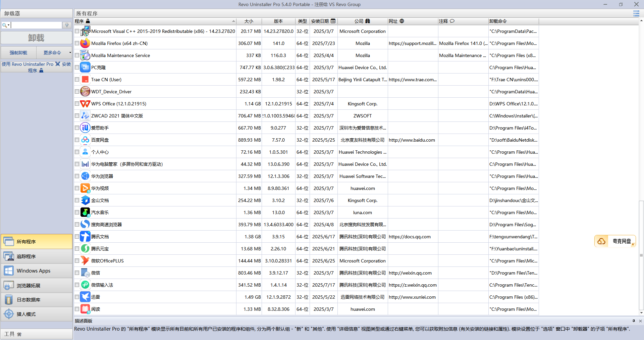Screen dimensions: 644x340
Task: Focus the program search input field
Action: 37,25
